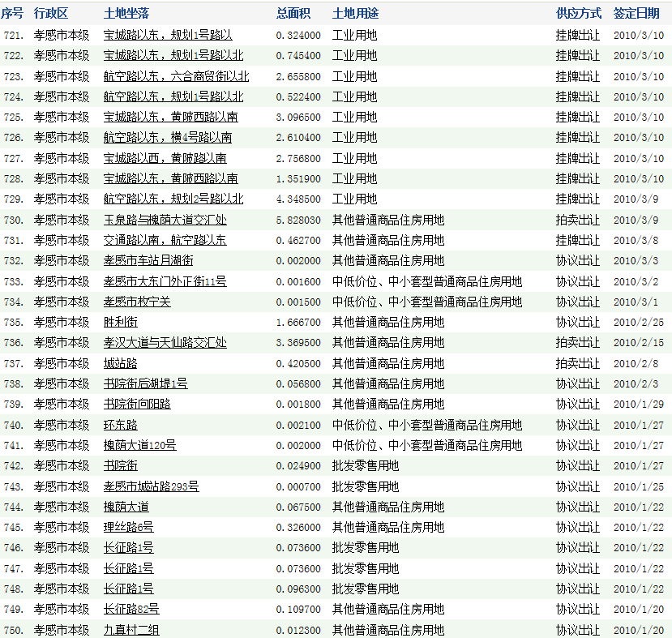Click the 签定日期 column header
Screen dimensions: 672x638
coord(636,14)
